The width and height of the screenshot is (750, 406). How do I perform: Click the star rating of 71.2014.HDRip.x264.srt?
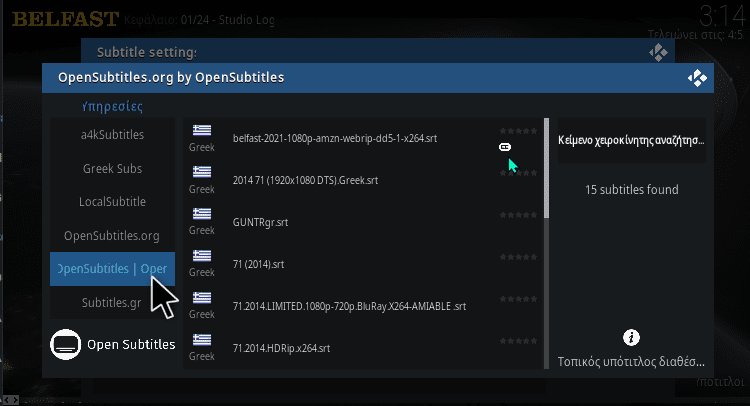(x=518, y=341)
